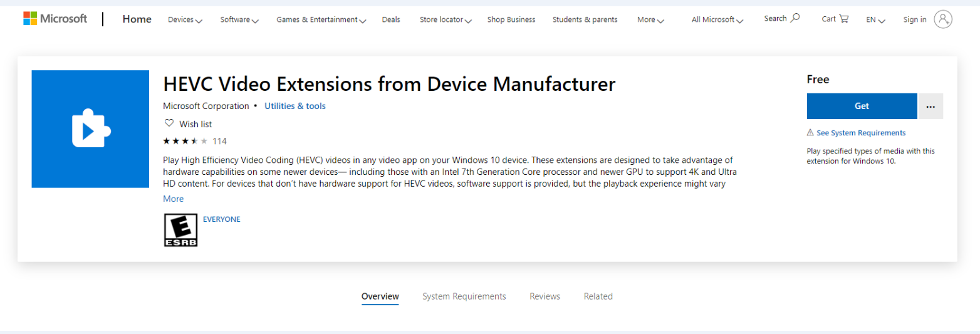Expand the Devices menu
The width and height of the screenshot is (980, 334).
click(185, 19)
